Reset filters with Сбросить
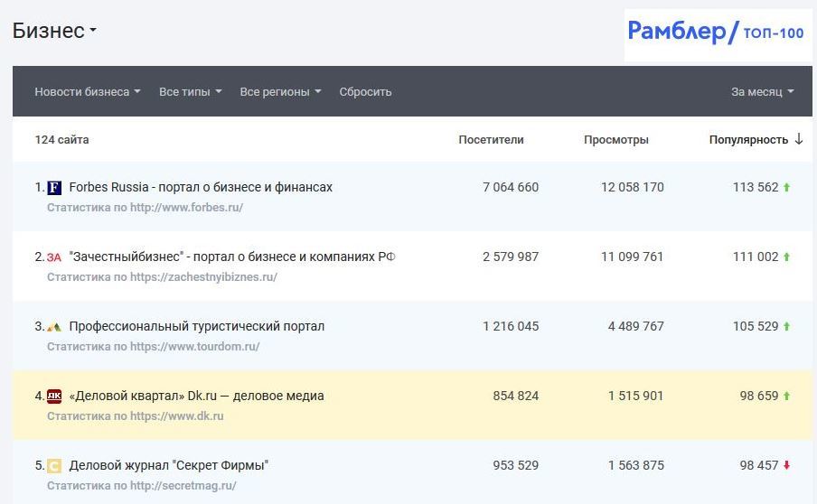Image resolution: width=817 pixels, height=504 pixels. coord(365,92)
